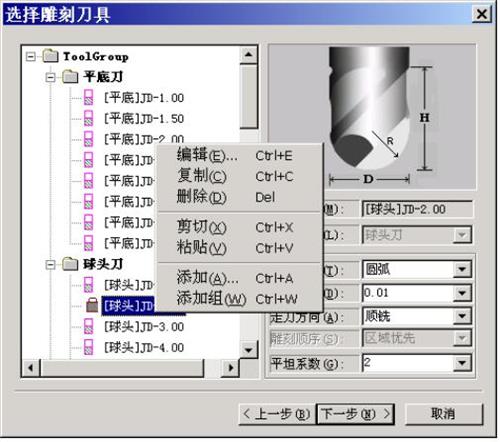Click the locked icon of selected 球头 tool
This screenshot has width=500, height=442.
coord(92,305)
